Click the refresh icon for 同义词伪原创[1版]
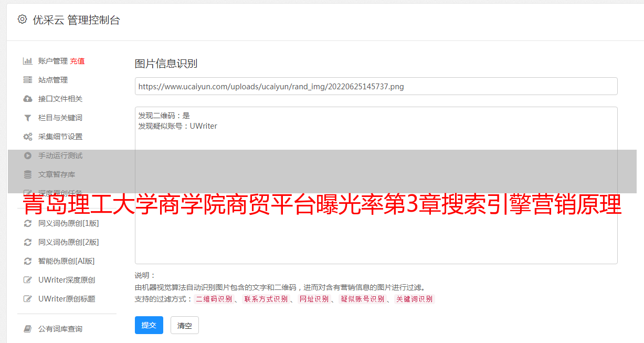 coord(27,223)
